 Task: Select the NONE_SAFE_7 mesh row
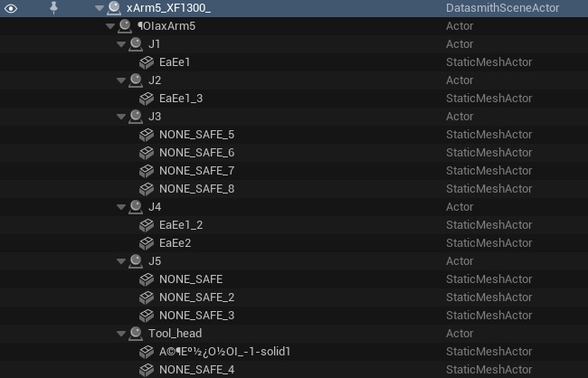click(196, 171)
